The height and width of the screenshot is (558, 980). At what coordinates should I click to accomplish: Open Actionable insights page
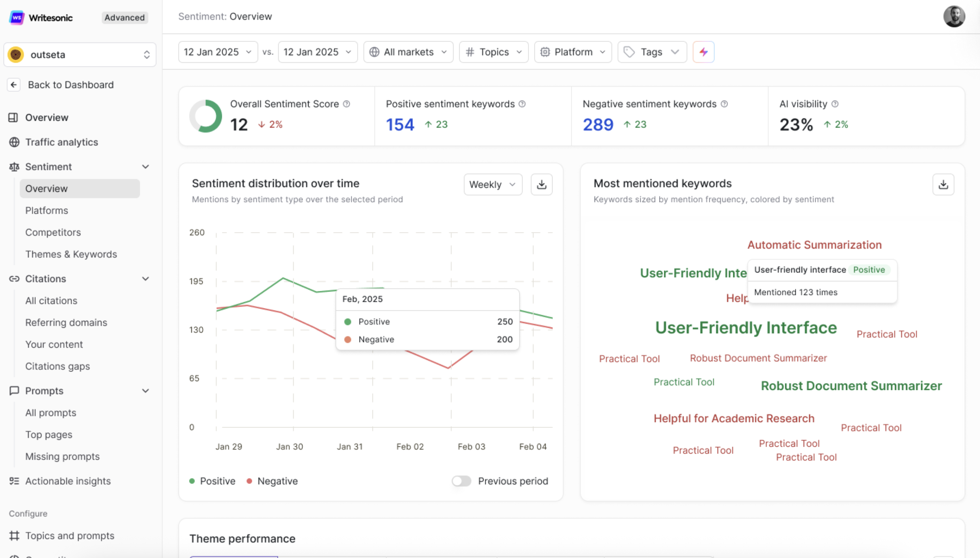click(x=68, y=481)
